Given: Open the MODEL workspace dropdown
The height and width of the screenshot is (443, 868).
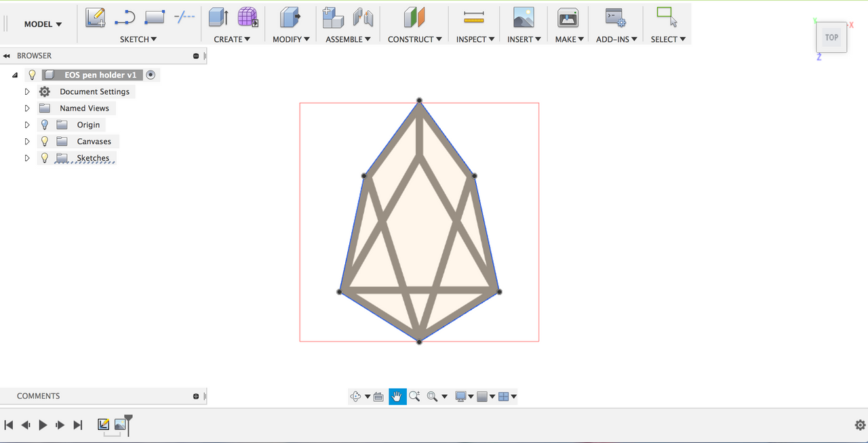Looking at the screenshot, I should [x=43, y=24].
